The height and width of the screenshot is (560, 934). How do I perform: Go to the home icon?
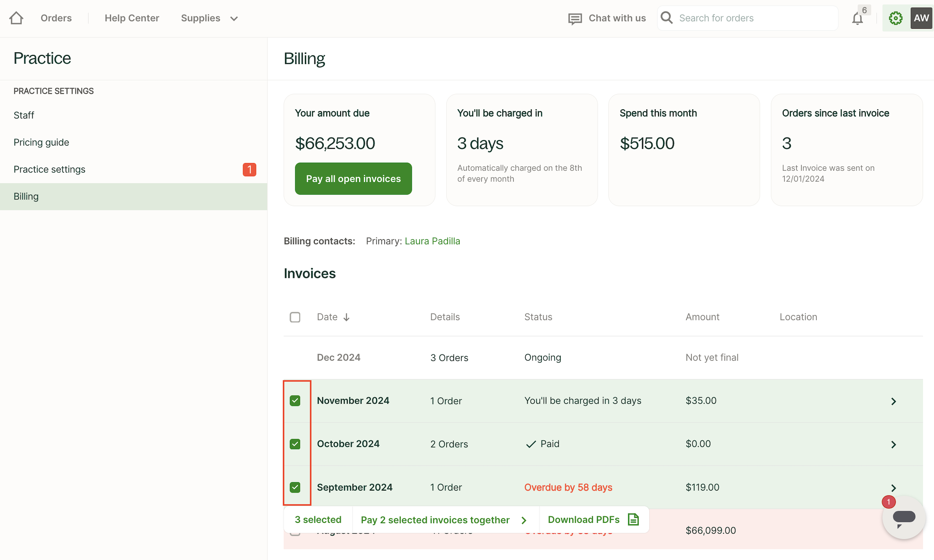(x=16, y=18)
